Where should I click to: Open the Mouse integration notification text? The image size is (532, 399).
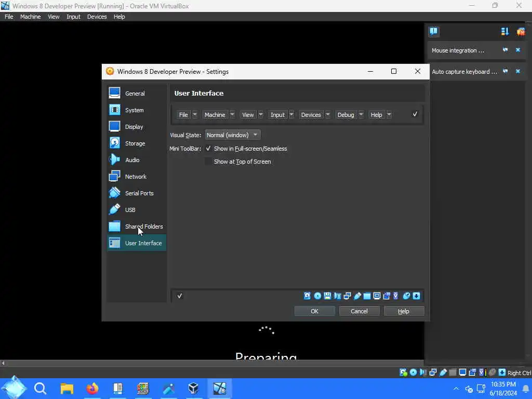coord(458,50)
